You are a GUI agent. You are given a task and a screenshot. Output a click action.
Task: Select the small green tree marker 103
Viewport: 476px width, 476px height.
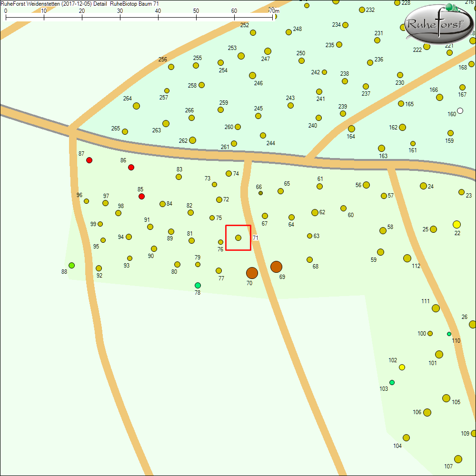point(392,382)
